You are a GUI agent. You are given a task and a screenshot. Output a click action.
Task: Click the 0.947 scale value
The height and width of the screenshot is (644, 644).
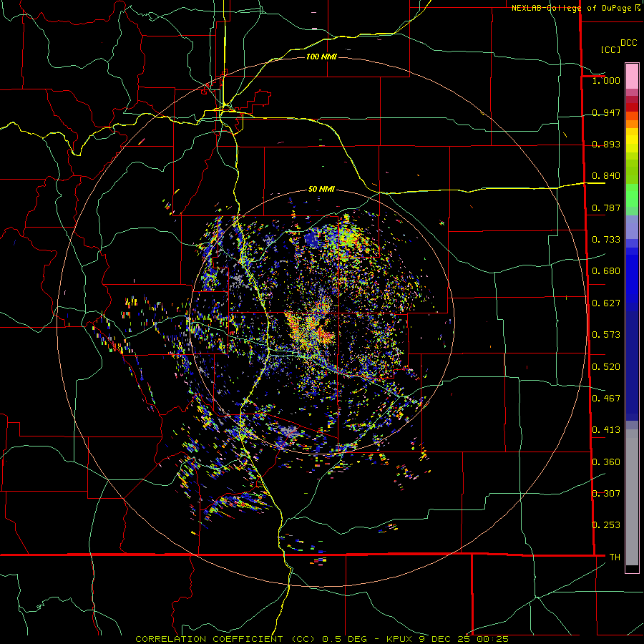point(606,112)
